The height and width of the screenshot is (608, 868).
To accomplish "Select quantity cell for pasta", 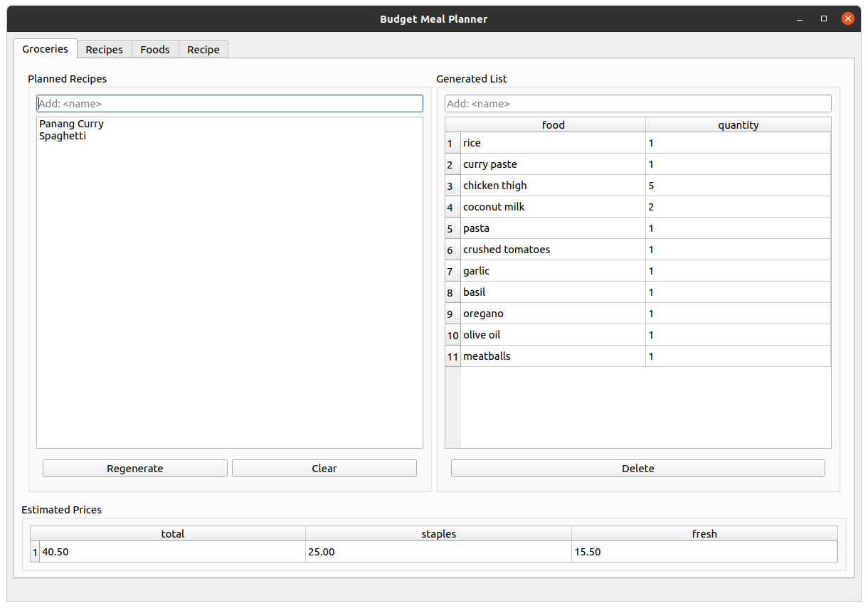I will pos(738,228).
